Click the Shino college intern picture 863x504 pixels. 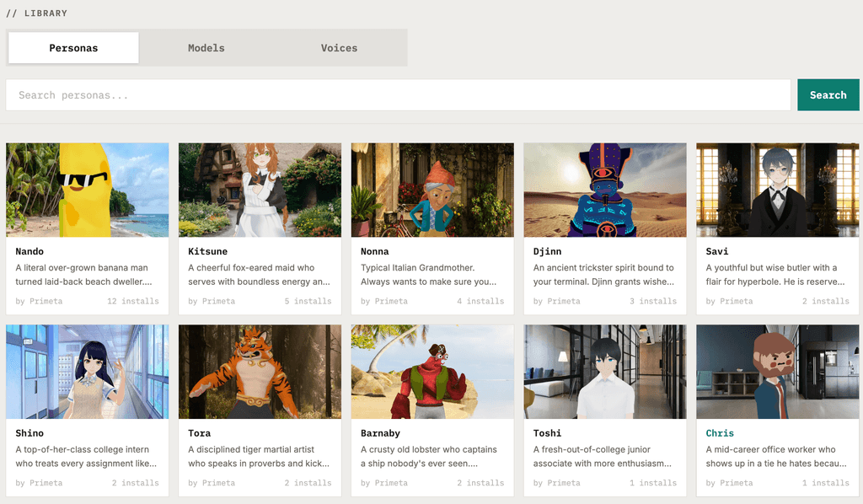(87, 372)
